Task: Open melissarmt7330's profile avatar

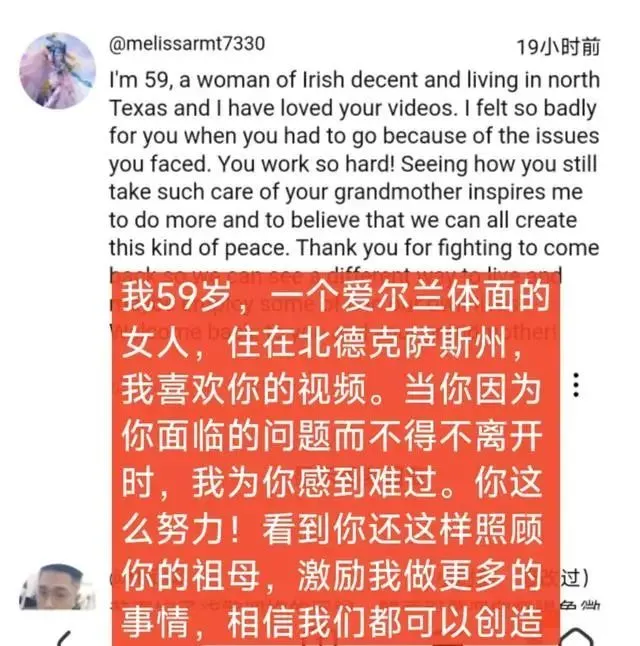Action: [58, 70]
